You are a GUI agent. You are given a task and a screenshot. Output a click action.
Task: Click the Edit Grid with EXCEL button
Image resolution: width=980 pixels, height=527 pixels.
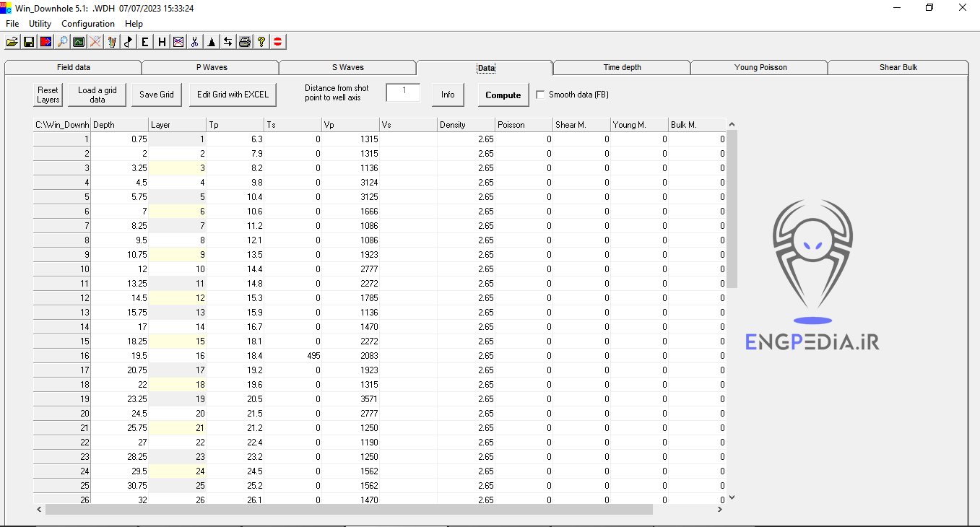coord(233,95)
